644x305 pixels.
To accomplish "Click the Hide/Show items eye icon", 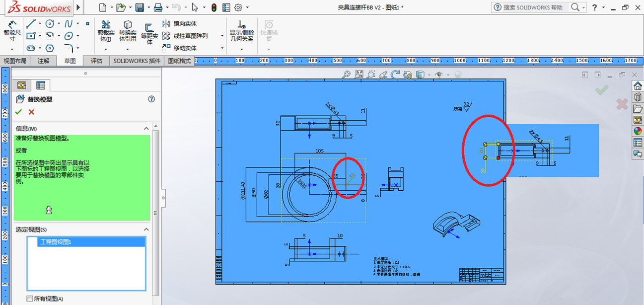I will [x=439, y=75].
